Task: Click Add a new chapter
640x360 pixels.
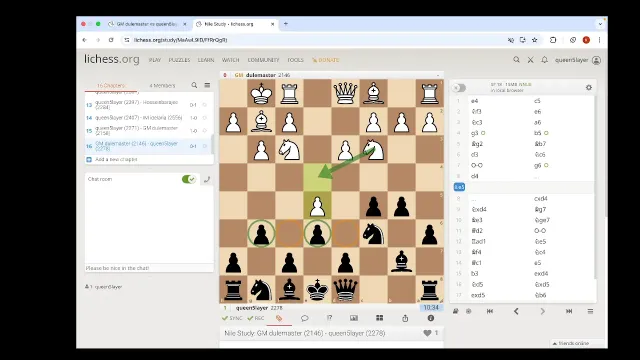Action: [x=149, y=159]
